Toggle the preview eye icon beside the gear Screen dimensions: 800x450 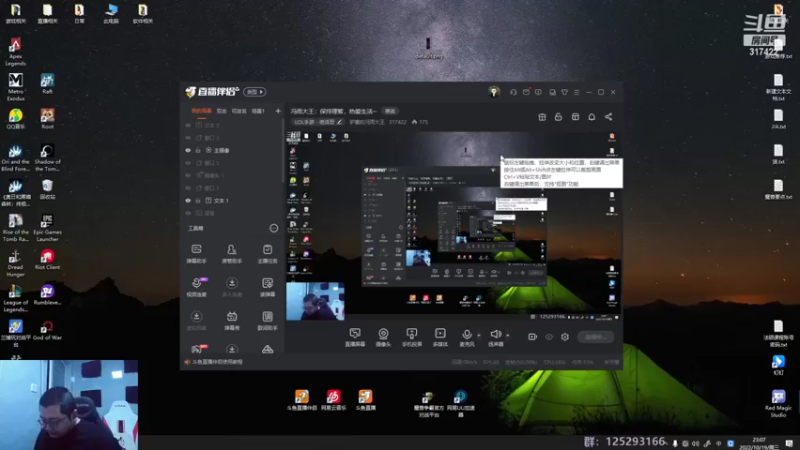[549, 337]
